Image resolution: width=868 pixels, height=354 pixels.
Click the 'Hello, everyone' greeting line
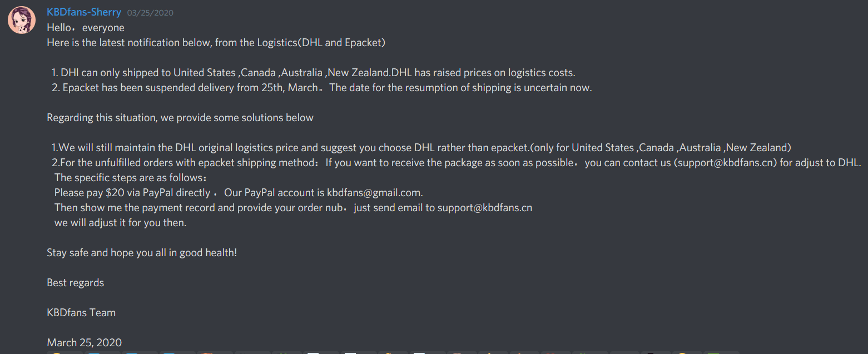86,27
